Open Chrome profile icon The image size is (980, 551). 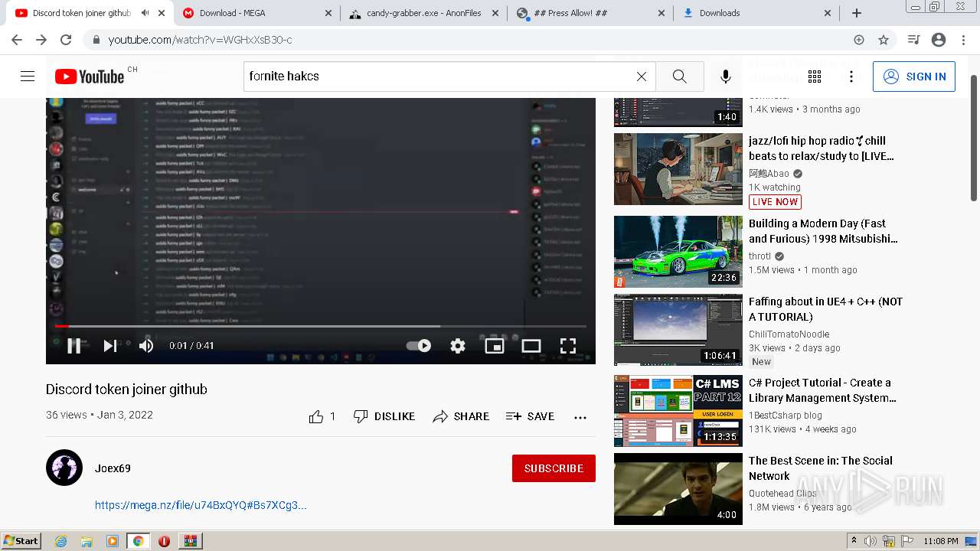939,40
